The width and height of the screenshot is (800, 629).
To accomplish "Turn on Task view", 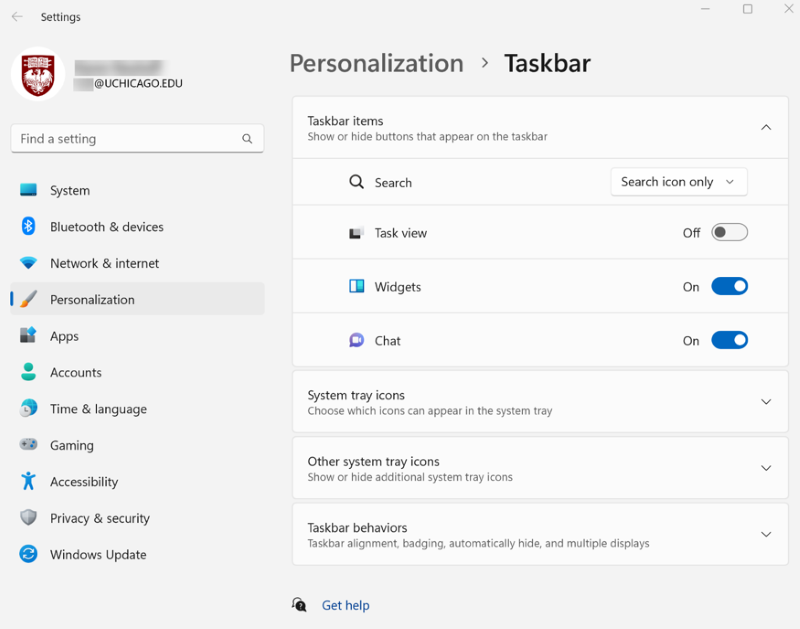I will click(x=729, y=231).
